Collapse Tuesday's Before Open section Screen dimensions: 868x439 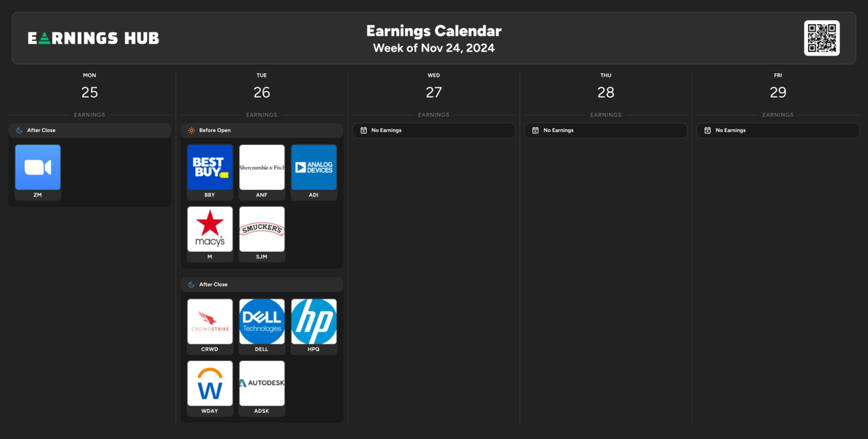[x=262, y=130]
